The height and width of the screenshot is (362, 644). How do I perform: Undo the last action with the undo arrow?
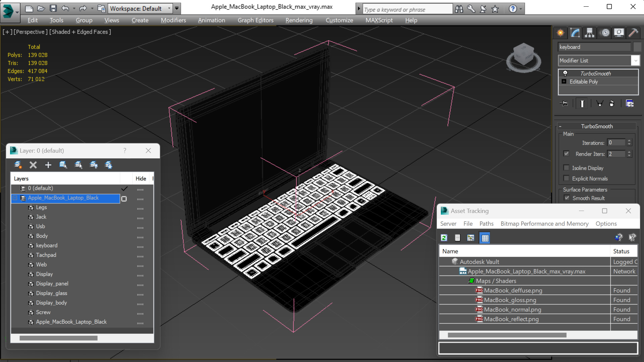65,8
